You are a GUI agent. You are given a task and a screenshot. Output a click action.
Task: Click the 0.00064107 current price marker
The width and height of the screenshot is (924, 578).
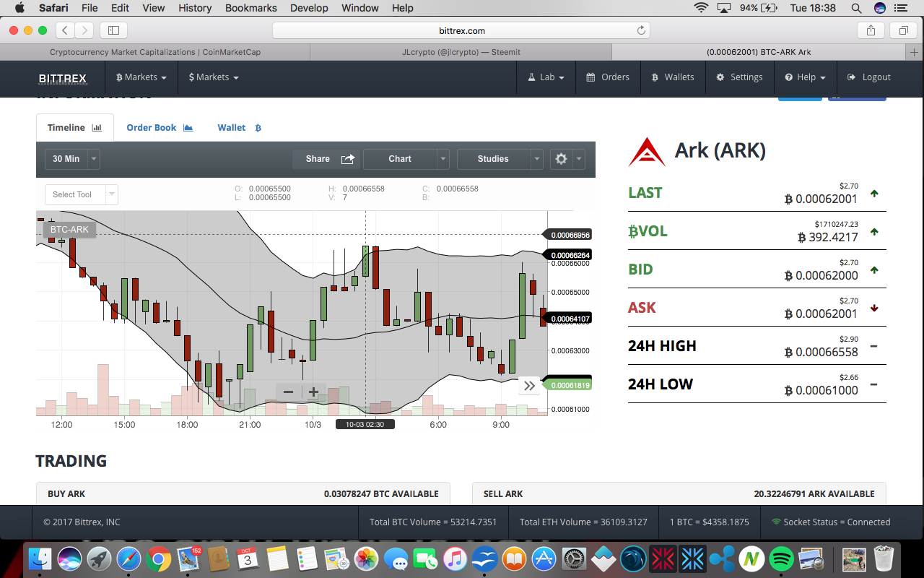567,319
